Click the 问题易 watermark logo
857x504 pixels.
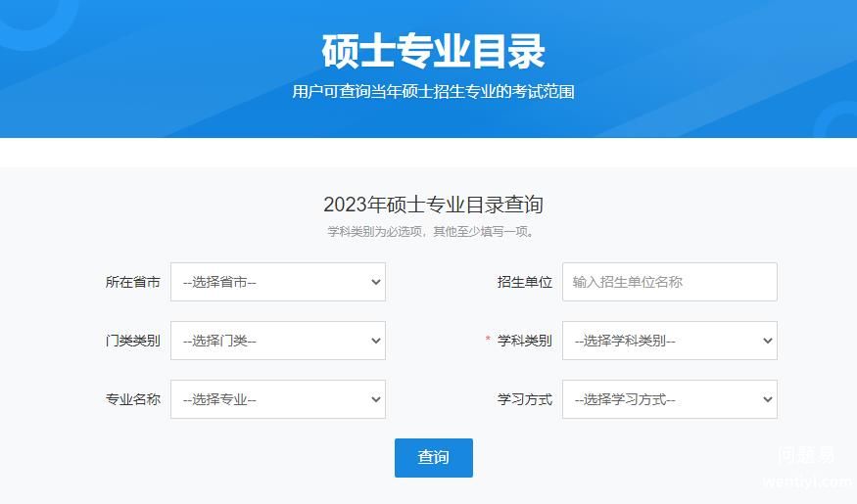coord(807,455)
